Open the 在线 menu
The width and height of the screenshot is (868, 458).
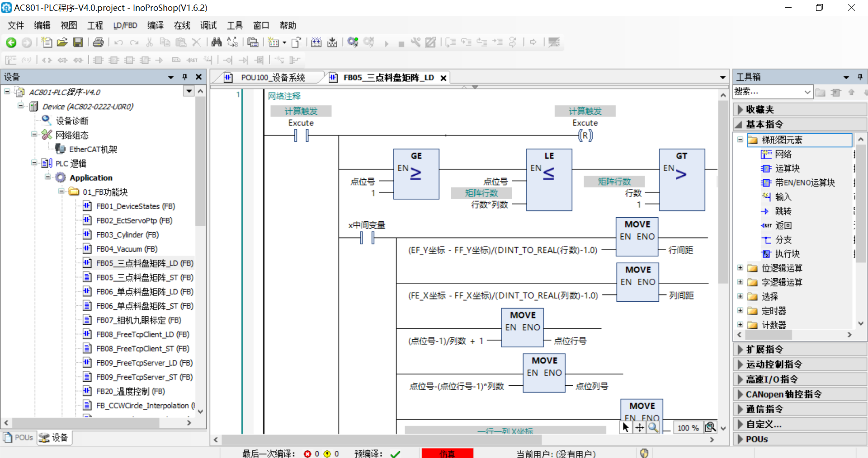point(182,25)
